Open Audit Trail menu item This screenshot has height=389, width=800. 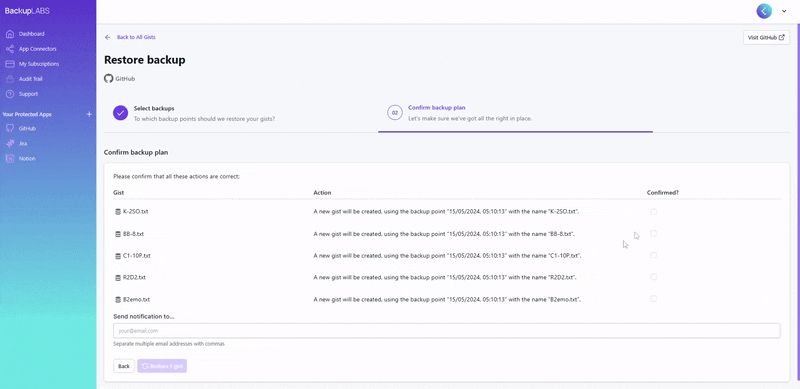tap(31, 79)
